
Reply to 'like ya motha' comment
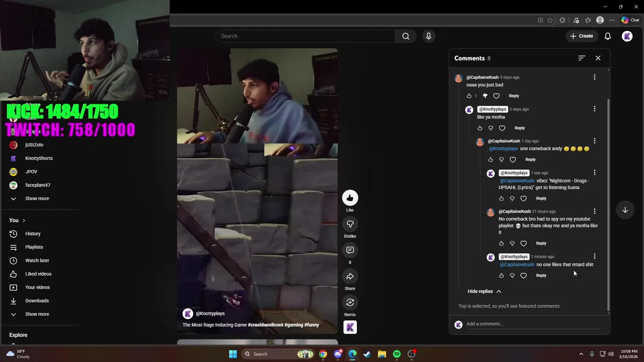pyautogui.click(x=520, y=128)
